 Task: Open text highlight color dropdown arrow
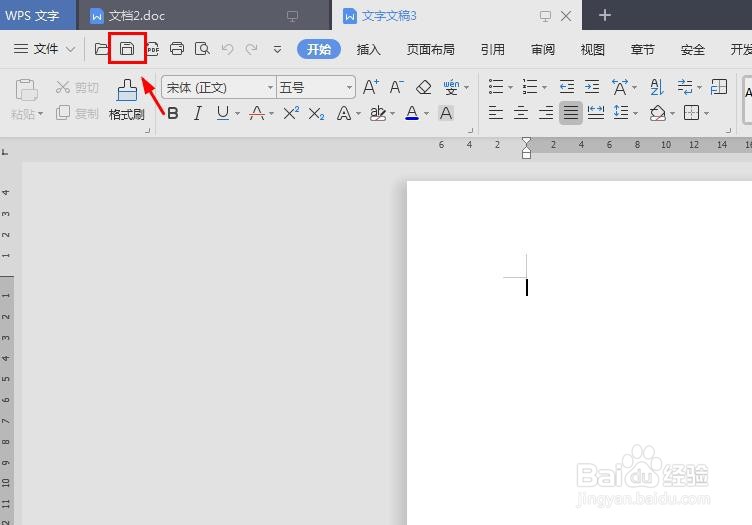pyautogui.click(x=392, y=114)
